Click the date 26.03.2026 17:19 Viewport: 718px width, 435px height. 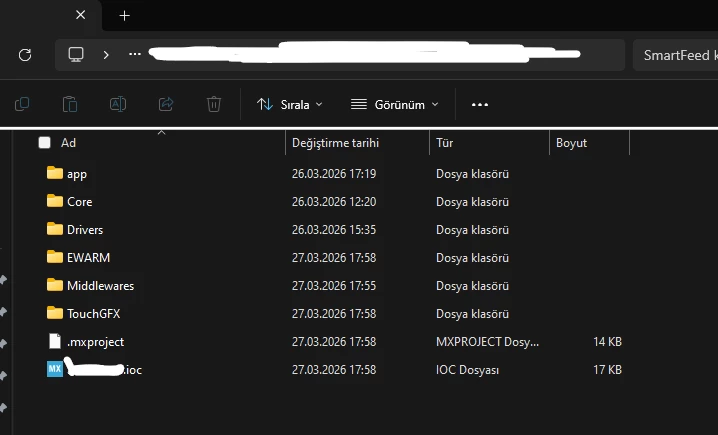click(334, 174)
